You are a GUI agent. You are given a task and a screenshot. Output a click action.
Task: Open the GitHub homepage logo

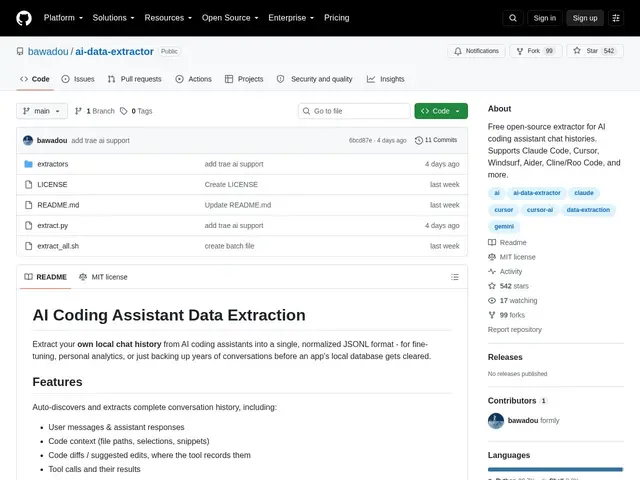(x=24, y=18)
